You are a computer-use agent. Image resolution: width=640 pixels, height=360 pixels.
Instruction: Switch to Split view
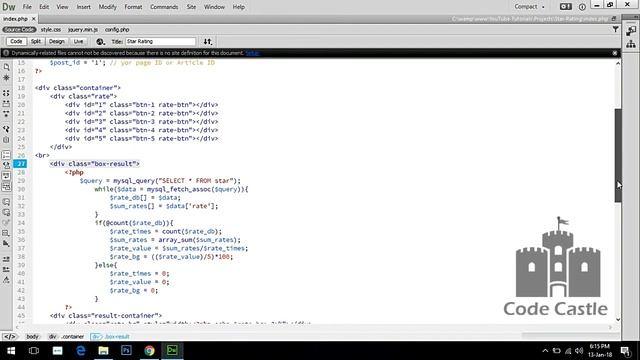[36, 42]
